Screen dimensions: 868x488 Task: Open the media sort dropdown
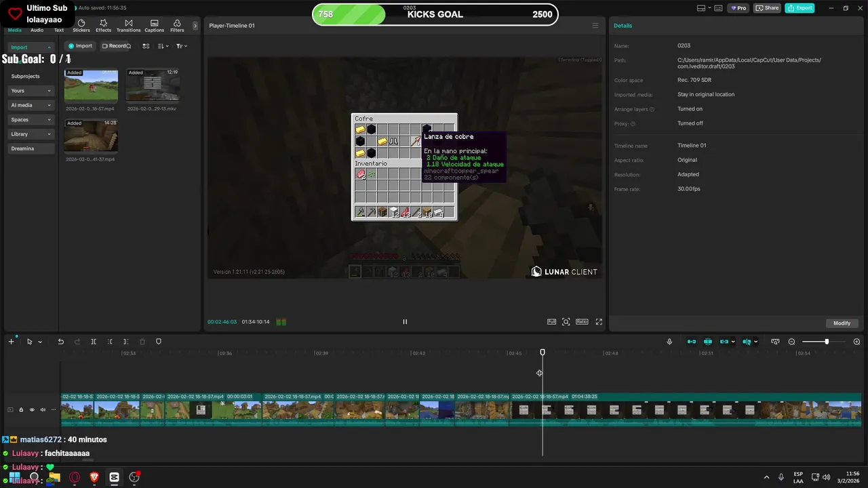pos(163,46)
